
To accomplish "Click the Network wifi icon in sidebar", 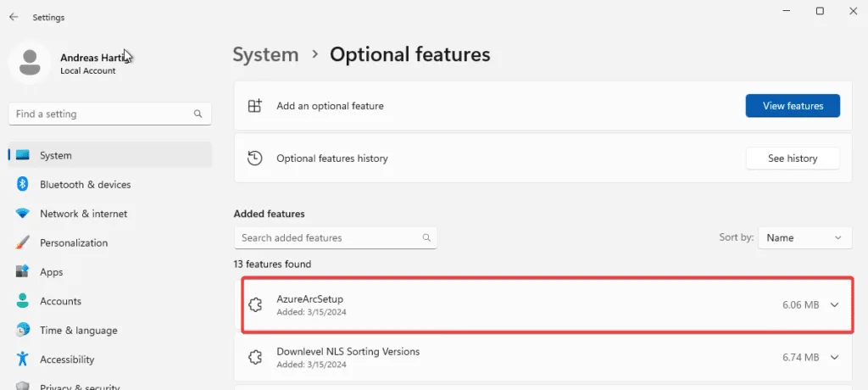I will [x=22, y=214].
